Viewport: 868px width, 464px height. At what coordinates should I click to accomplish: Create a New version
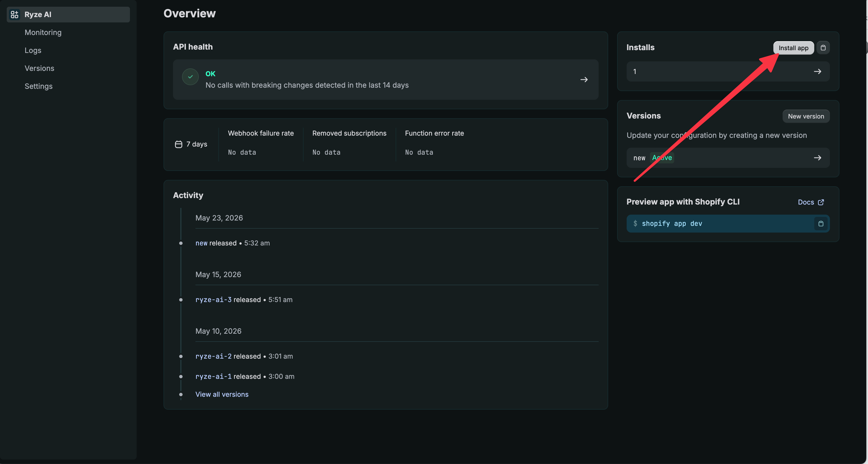point(806,116)
